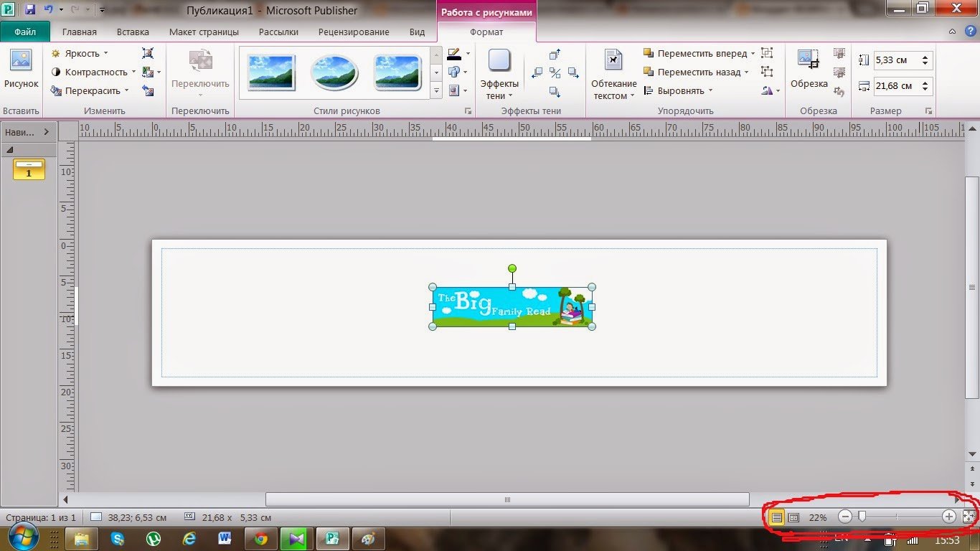Expand the picture styles gallery
Image resolution: width=980 pixels, height=551 pixels.
436,91
